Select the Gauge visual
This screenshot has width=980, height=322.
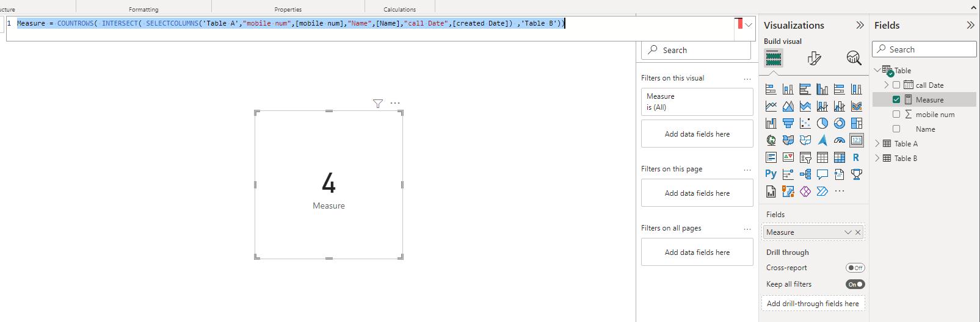coord(840,140)
